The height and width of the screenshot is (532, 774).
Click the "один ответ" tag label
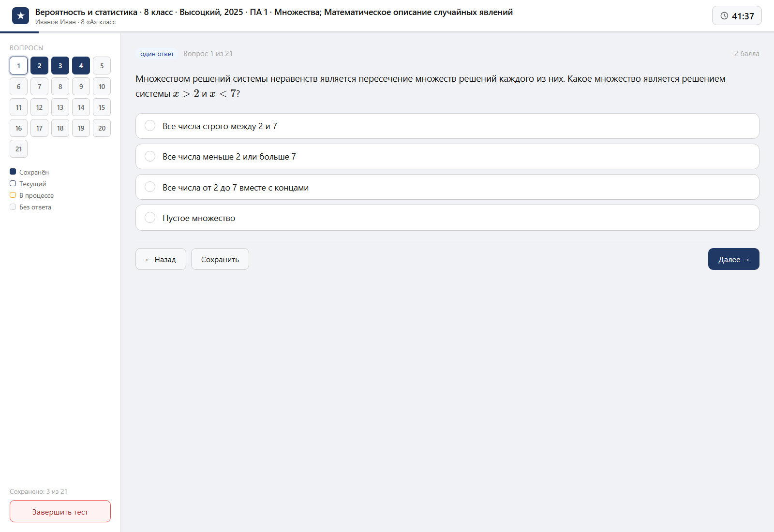(x=157, y=54)
